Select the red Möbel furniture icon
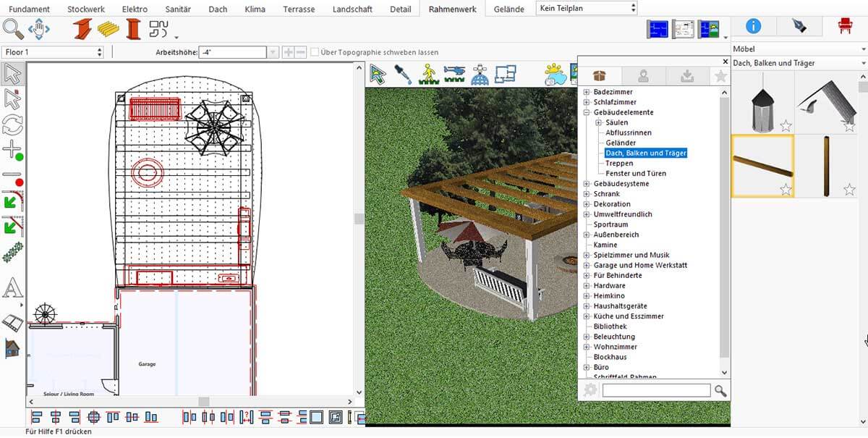 [x=844, y=25]
